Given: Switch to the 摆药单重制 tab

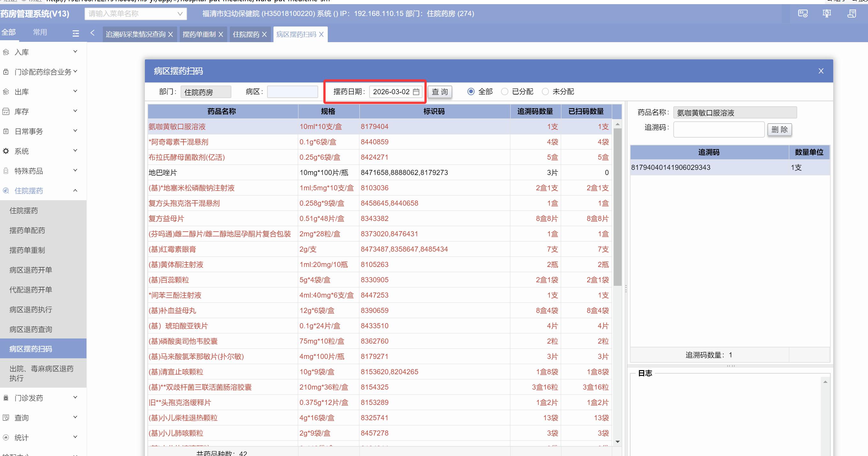Looking at the screenshot, I should pos(199,34).
